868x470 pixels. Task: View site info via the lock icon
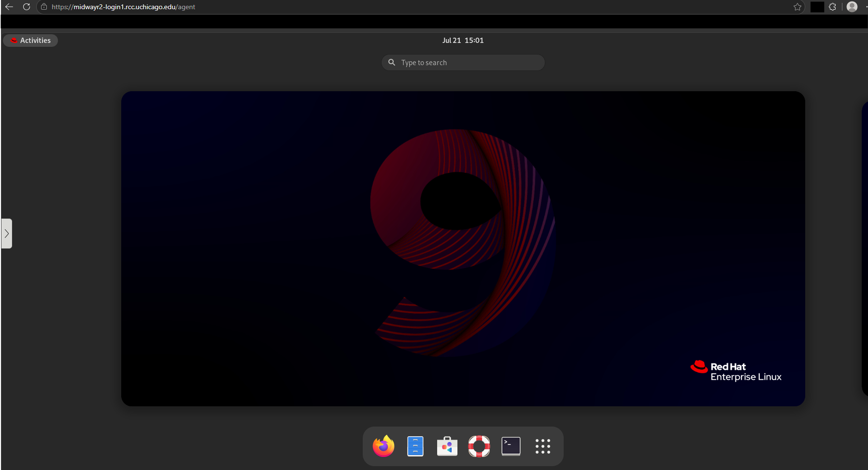coord(44,7)
